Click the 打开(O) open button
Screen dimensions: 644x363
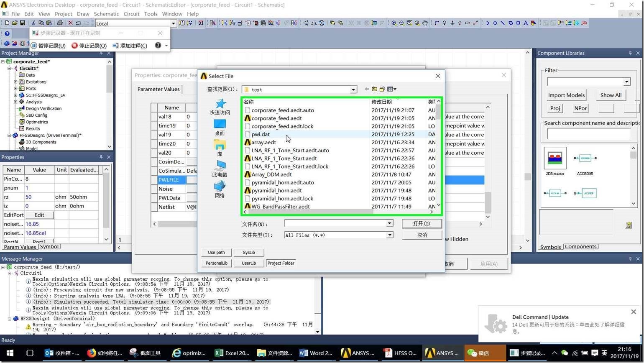click(x=422, y=223)
